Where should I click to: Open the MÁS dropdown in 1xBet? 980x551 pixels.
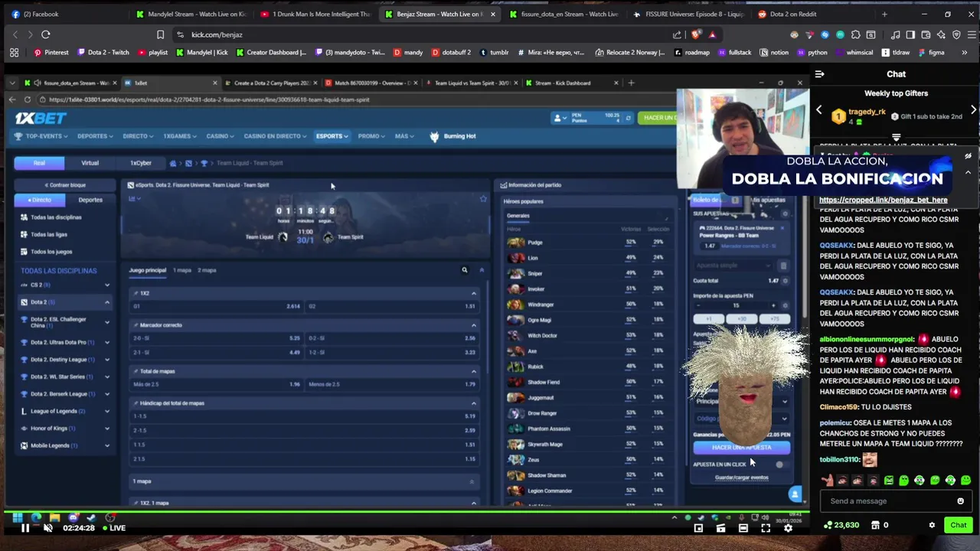point(404,136)
